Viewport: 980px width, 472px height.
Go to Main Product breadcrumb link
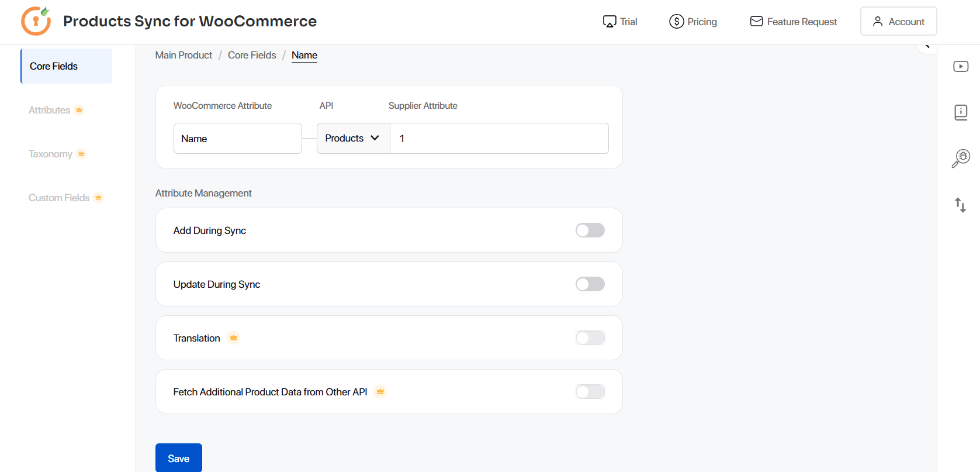[x=183, y=55]
